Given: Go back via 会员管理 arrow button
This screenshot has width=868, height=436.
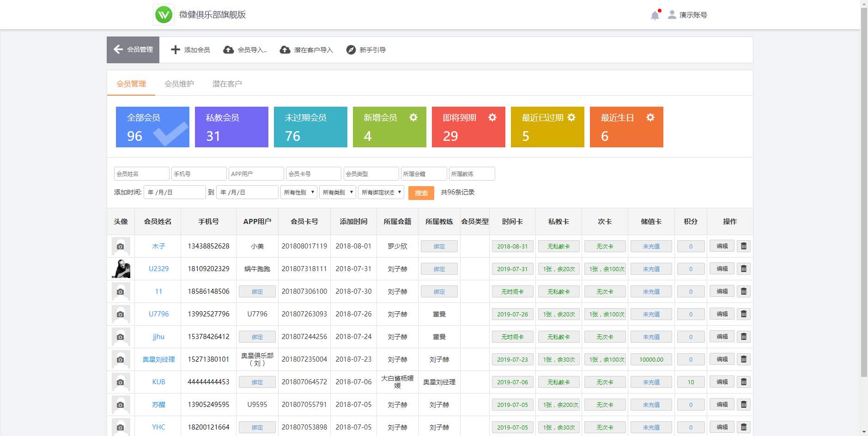Looking at the screenshot, I should click(133, 49).
